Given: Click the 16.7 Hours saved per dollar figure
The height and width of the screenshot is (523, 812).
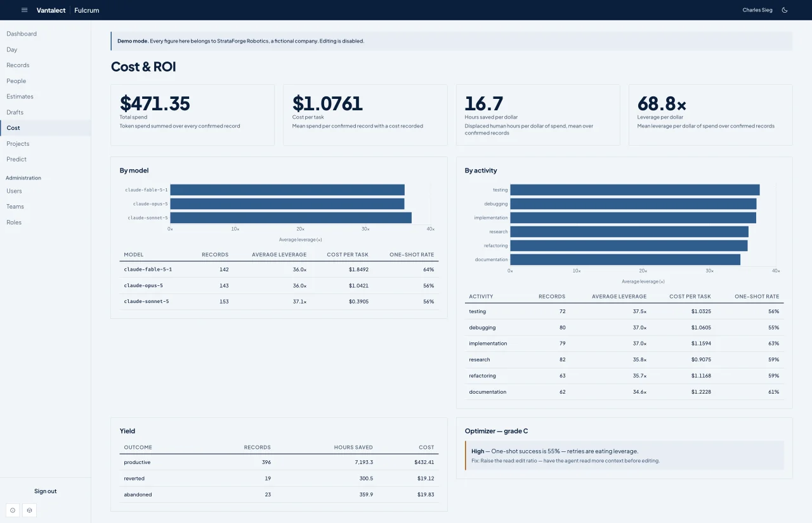Looking at the screenshot, I should click(484, 103).
